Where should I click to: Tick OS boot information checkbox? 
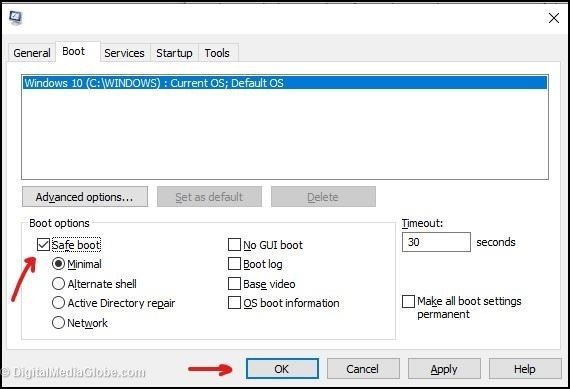pos(234,303)
